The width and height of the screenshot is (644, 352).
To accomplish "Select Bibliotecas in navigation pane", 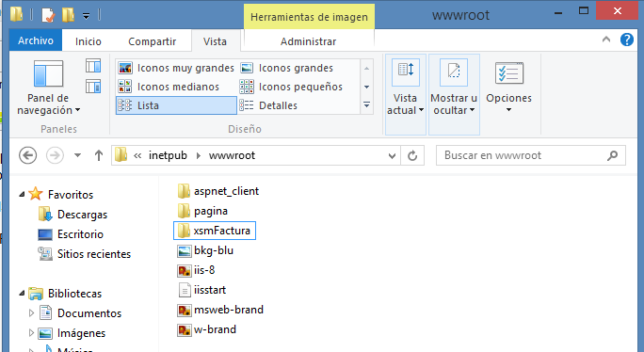I will [74, 294].
